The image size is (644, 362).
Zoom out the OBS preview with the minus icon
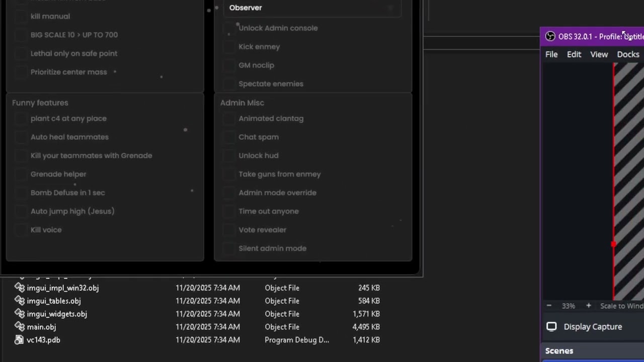549,306
